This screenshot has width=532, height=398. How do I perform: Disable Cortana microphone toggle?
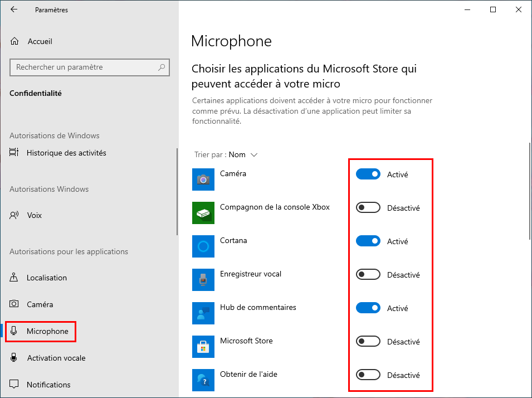click(x=368, y=241)
